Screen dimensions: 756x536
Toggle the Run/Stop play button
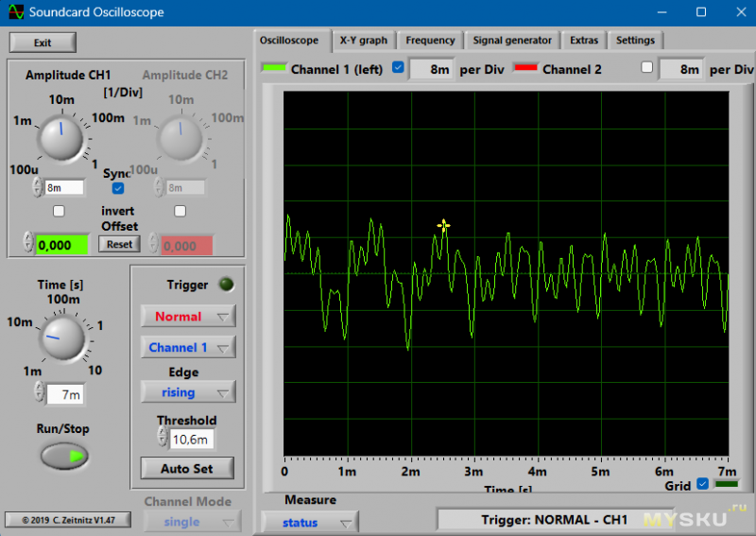pos(64,457)
